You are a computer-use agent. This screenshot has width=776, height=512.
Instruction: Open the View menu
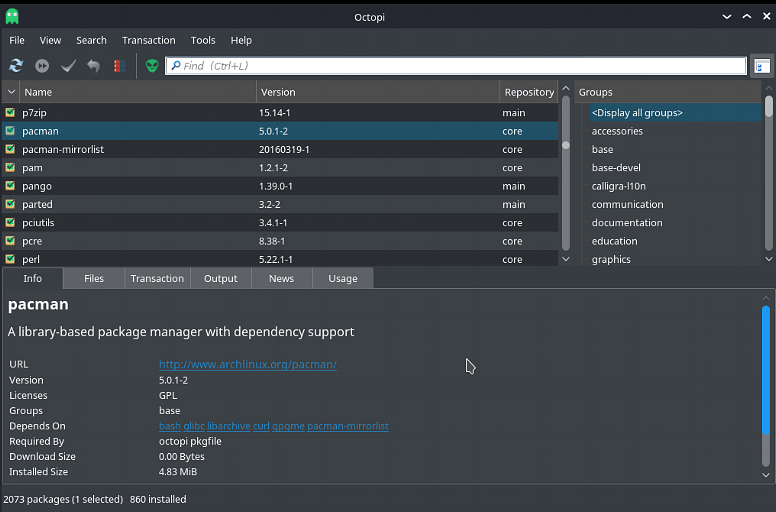click(x=50, y=40)
